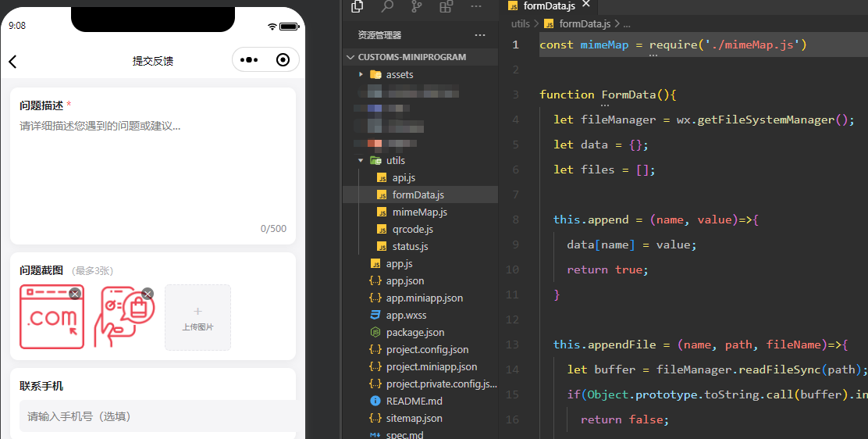Click the simulator back arrow
868x439 pixels.
(x=12, y=61)
